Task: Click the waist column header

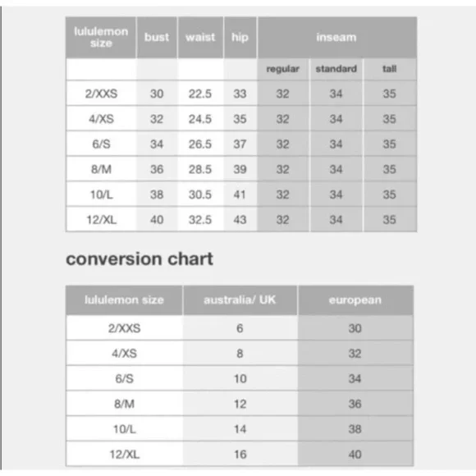Action: click(x=200, y=37)
